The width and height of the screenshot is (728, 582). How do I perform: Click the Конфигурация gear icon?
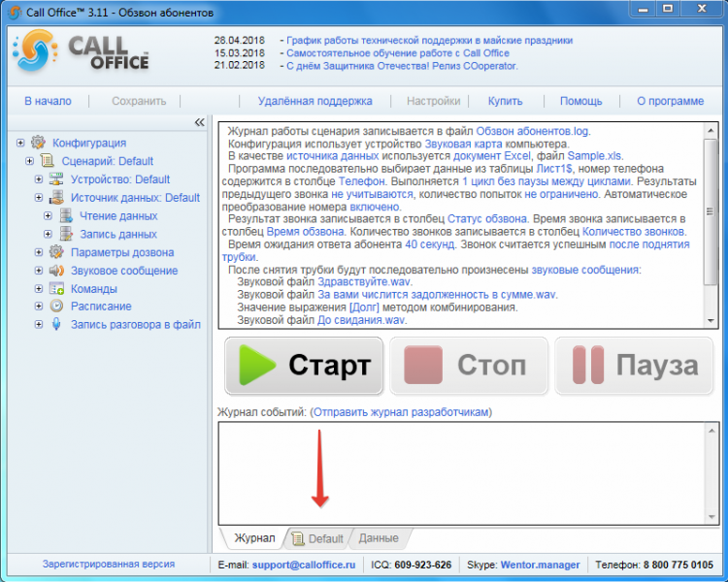click(x=38, y=143)
